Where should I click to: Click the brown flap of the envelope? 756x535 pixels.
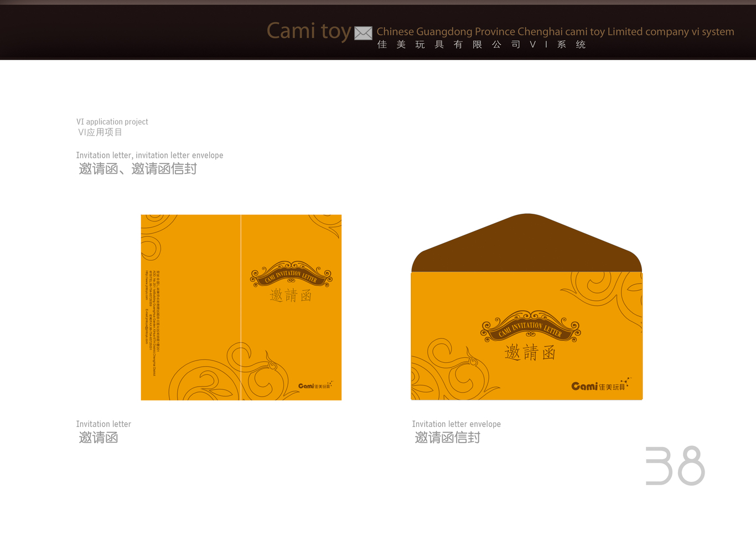click(527, 244)
